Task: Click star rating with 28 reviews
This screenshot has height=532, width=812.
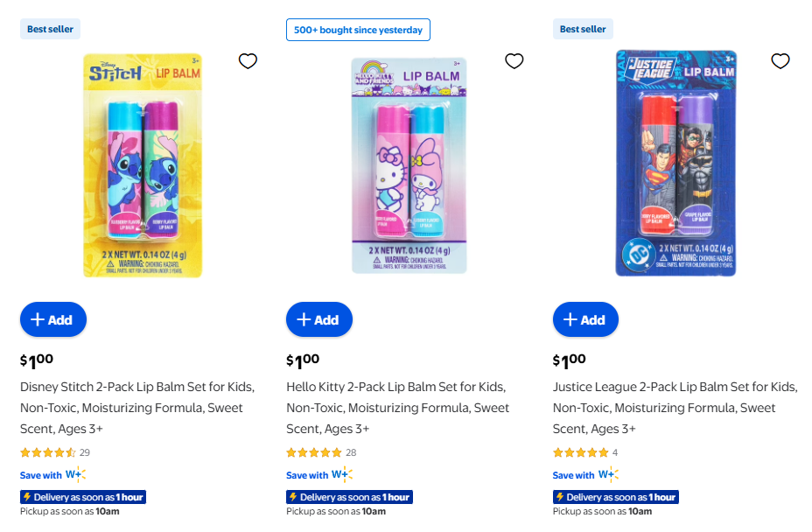Action: 314,452
